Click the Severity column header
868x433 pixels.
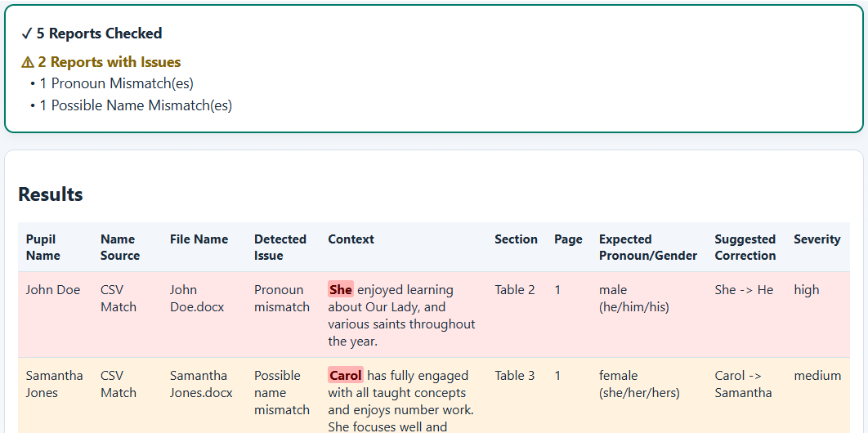pyautogui.click(x=817, y=239)
